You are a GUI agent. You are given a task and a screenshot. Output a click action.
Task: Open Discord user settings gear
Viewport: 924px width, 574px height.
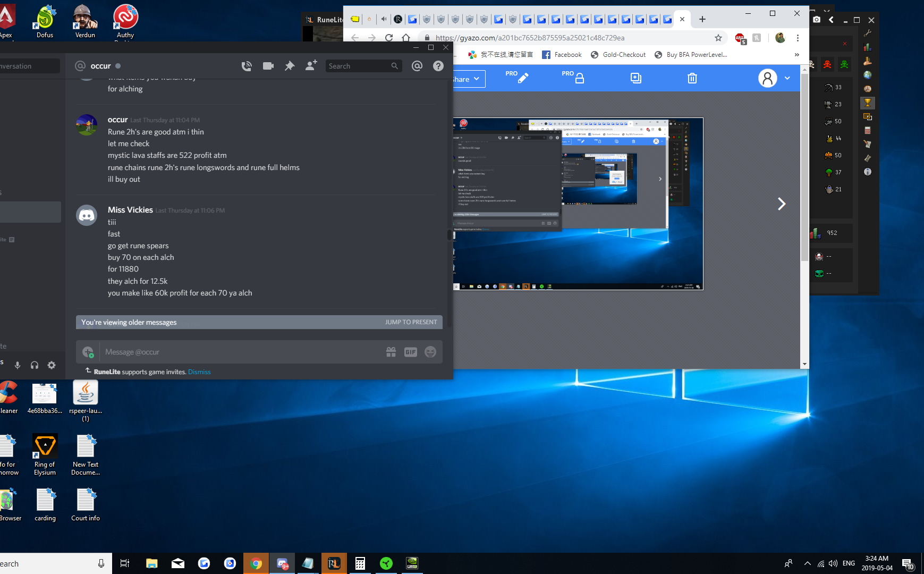click(x=52, y=365)
